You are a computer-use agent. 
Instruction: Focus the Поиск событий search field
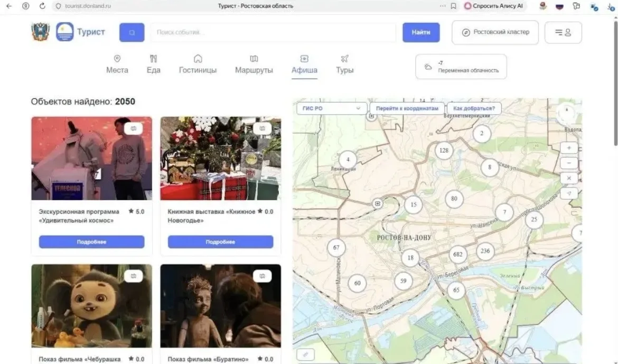pyautogui.click(x=273, y=32)
